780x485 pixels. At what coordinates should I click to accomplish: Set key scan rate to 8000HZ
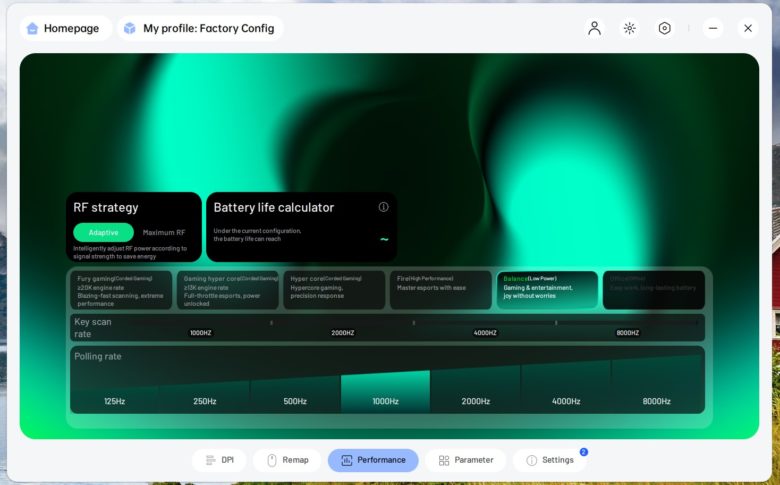pos(627,333)
